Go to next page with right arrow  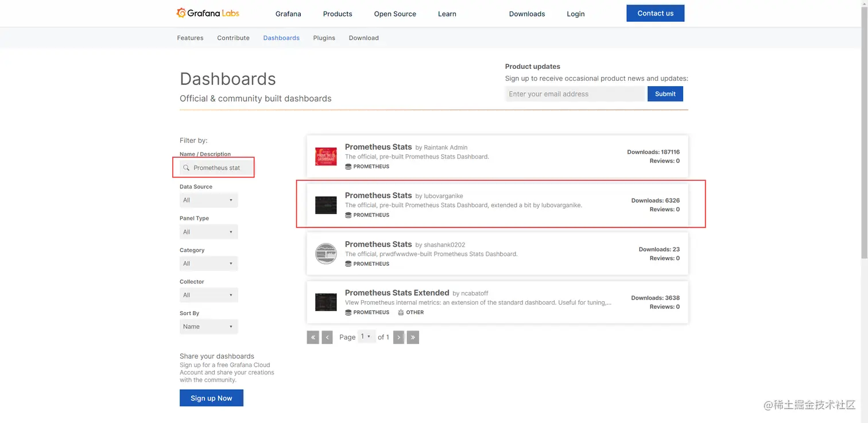tap(398, 337)
